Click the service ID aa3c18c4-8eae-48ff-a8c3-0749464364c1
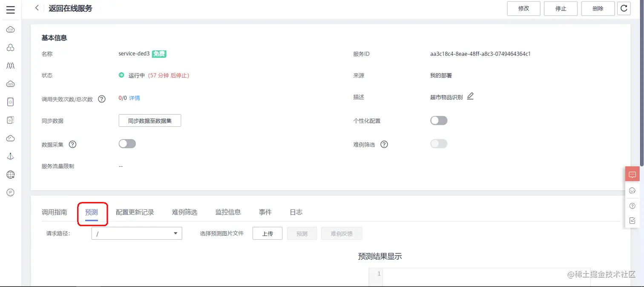The image size is (644, 287). [480, 54]
